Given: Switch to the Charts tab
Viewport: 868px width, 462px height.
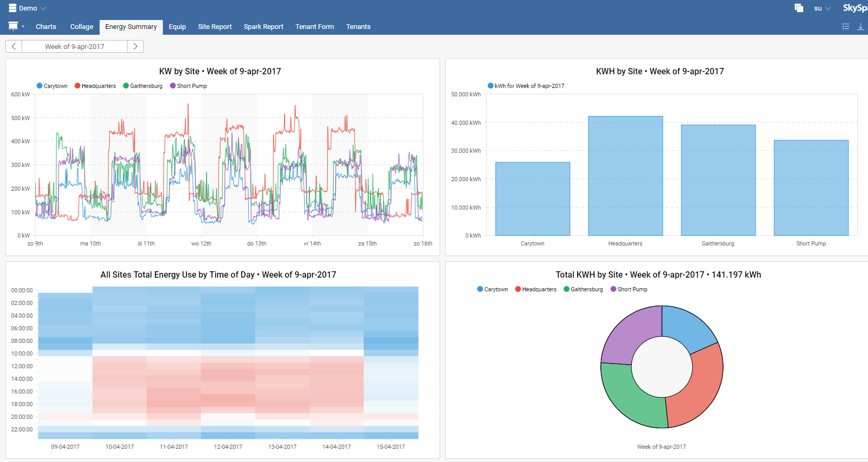Looking at the screenshot, I should tap(46, 27).
